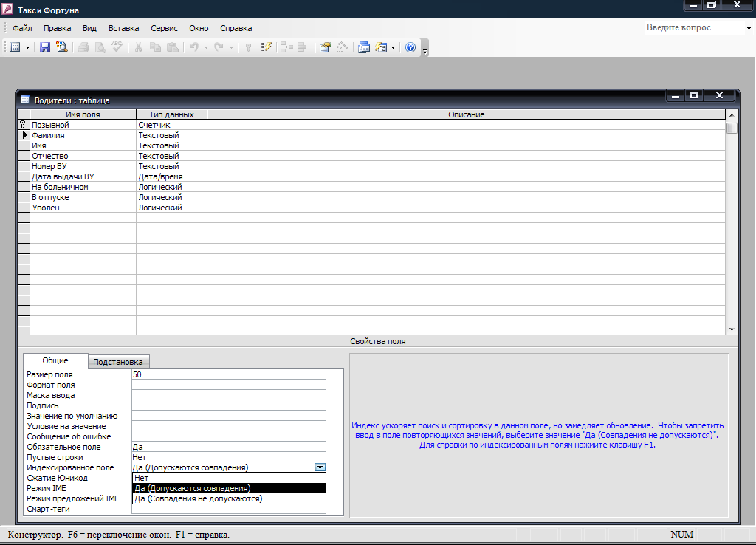This screenshot has width=756, height=545.
Task: Select the Номер ВУ field name cell
Action: (83, 166)
